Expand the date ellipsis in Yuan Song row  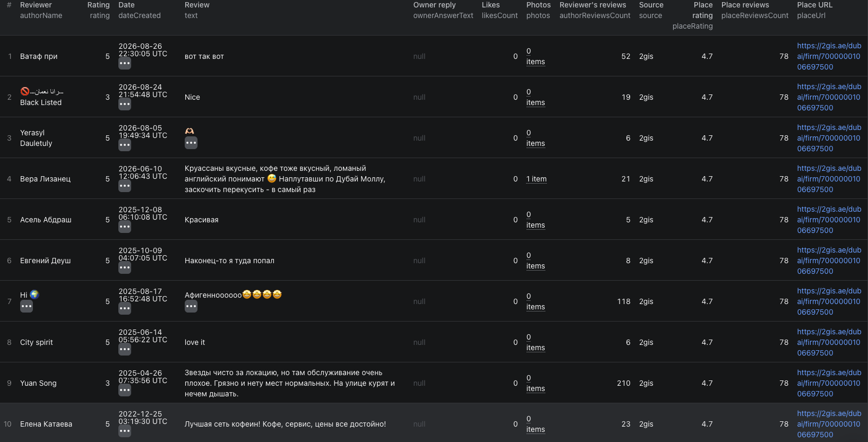click(x=125, y=391)
